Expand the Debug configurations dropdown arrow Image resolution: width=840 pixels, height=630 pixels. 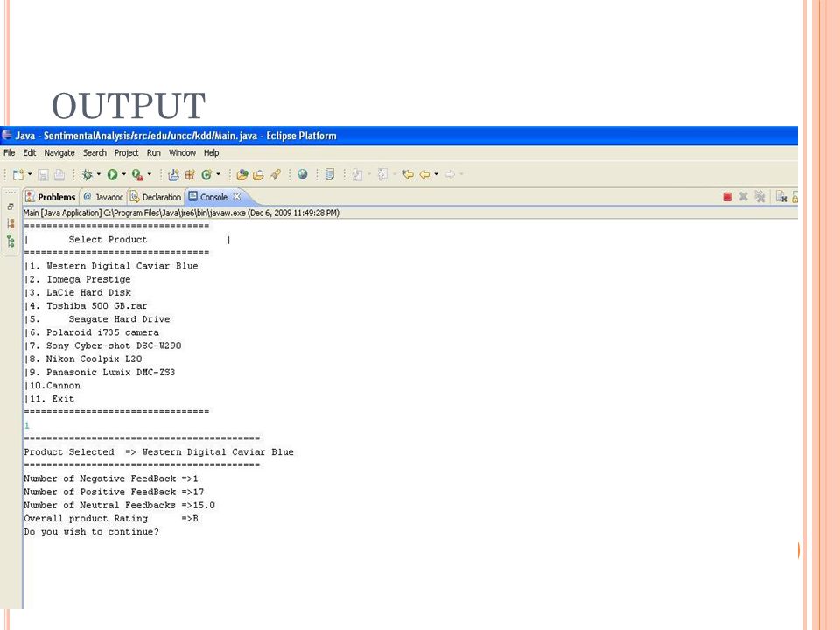[99, 174]
